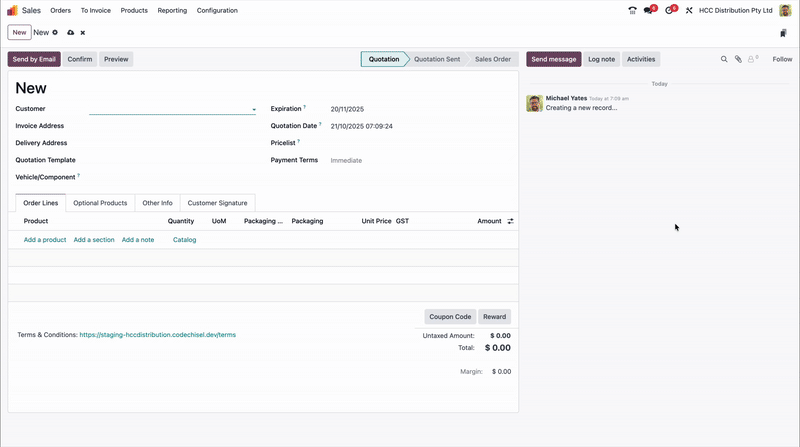The image size is (800, 447).
Task: Click the followers person icon
Action: [x=752, y=59]
